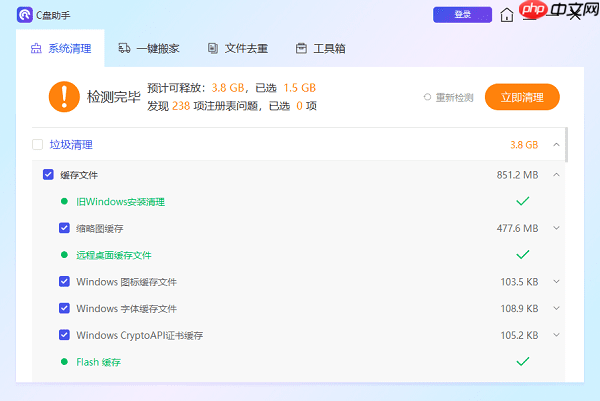Viewport: 600px width, 401px height.
Task: Uncheck Windows CryptoAPI证书缓存 checkbox
Action: (64, 335)
